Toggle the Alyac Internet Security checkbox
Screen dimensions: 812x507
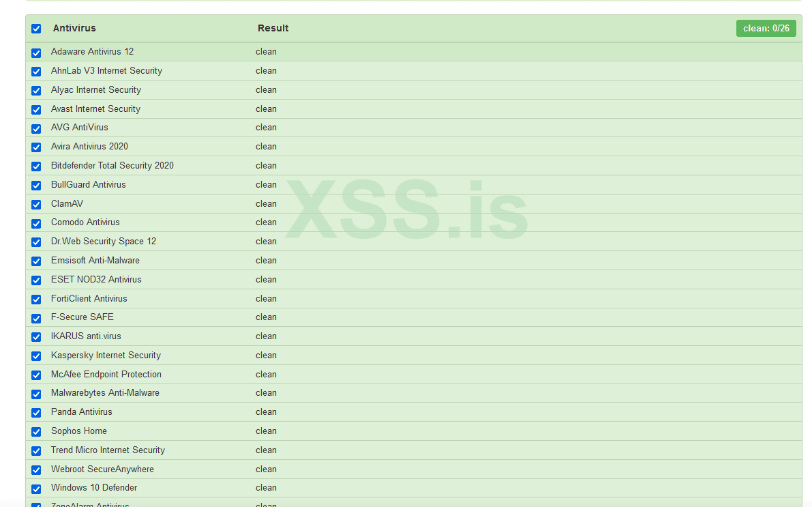pyautogui.click(x=36, y=91)
